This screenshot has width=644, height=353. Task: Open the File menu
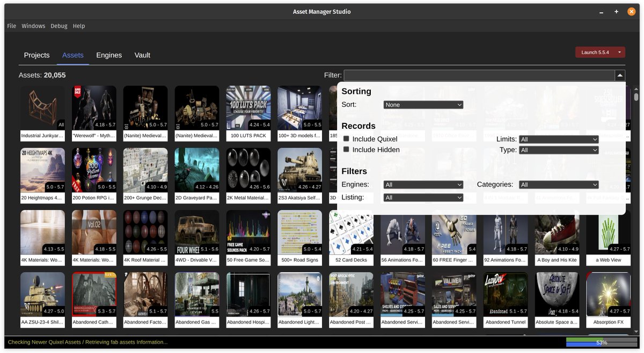click(12, 26)
